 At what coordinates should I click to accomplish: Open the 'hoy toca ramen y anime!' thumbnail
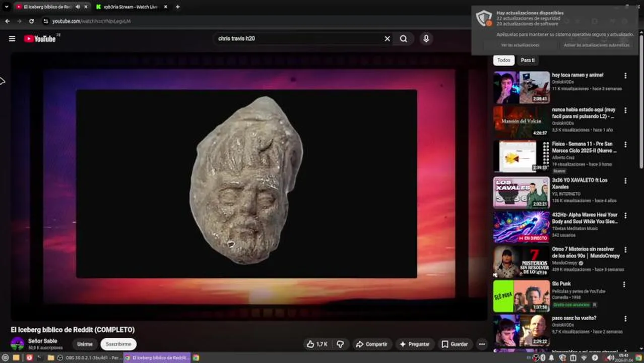tap(522, 87)
